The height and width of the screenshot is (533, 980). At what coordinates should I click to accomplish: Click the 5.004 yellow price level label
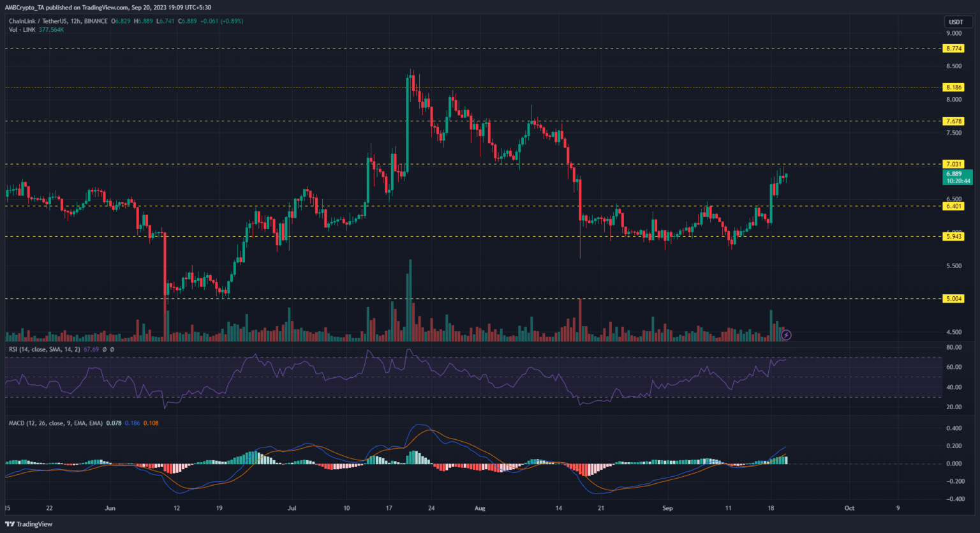(x=954, y=299)
